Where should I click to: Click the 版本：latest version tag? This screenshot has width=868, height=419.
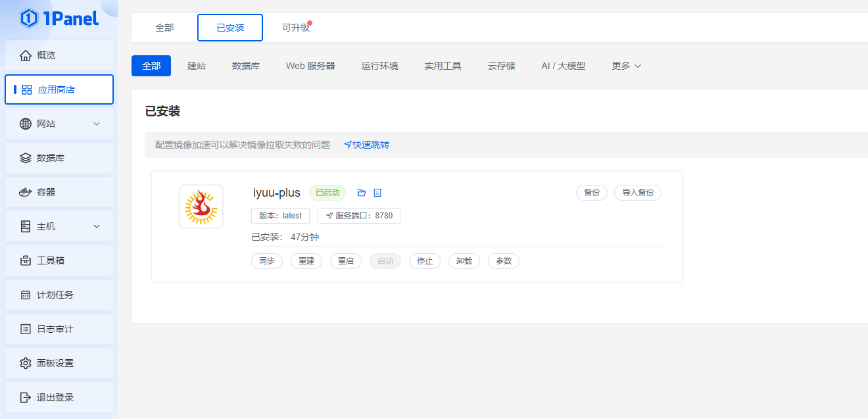pyautogui.click(x=280, y=216)
